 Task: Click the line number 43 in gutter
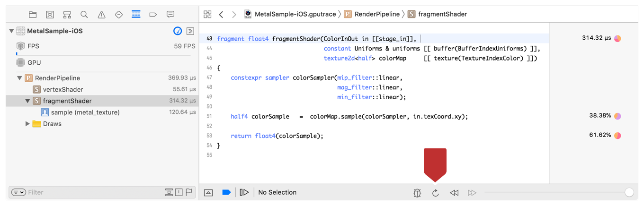[209, 39]
